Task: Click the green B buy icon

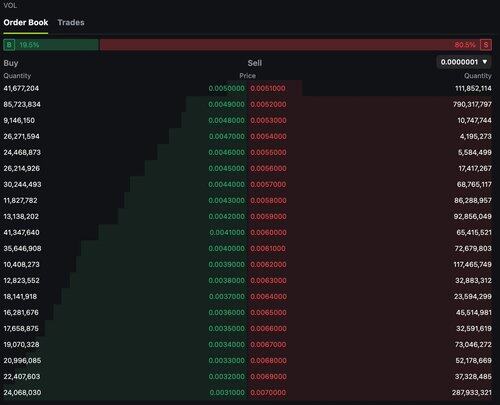Action: coord(9,45)
